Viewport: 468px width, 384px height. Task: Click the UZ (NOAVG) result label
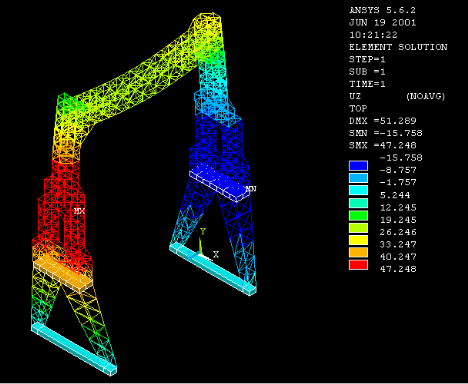[x=397, y=96]
